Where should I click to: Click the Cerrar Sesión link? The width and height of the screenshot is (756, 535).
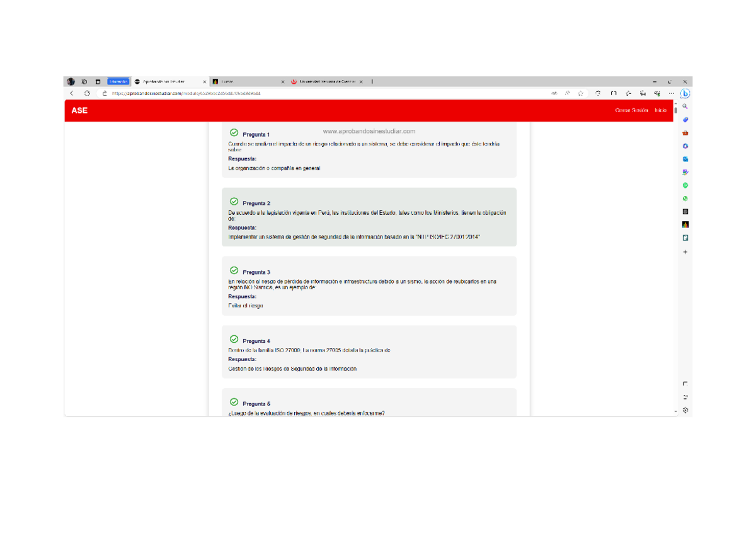[631, 110]
